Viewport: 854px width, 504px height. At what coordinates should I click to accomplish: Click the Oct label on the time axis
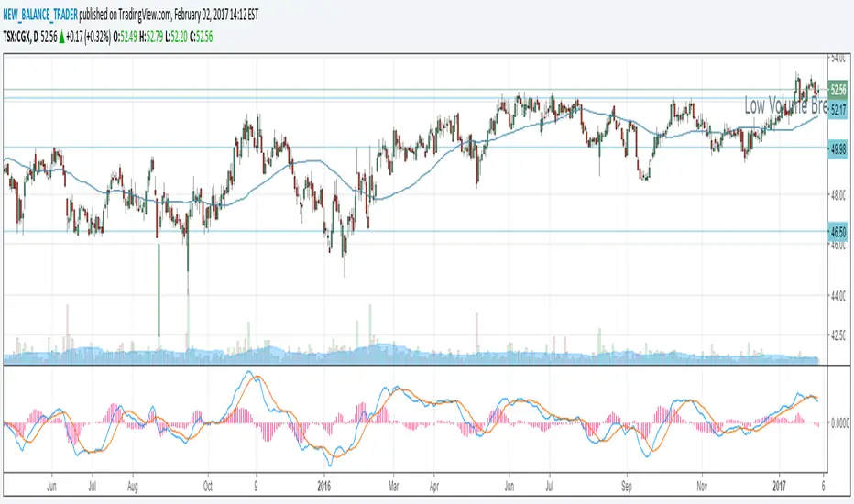207,486
